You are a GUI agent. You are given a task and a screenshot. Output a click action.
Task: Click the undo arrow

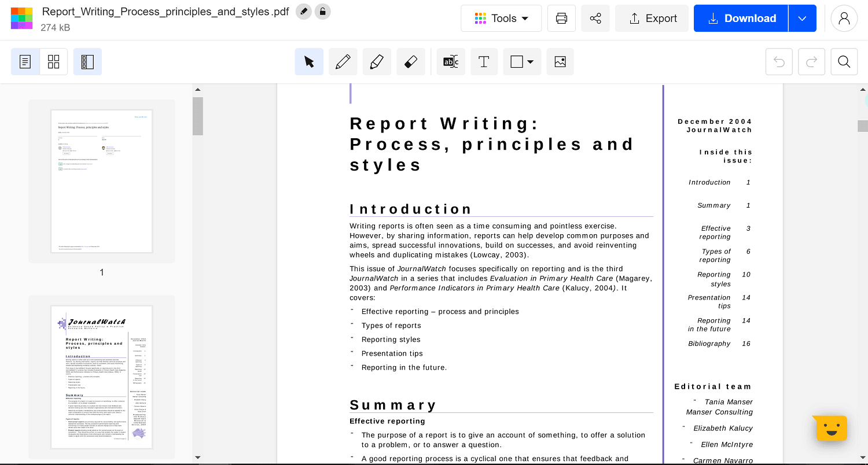click(x=779, y=62)
